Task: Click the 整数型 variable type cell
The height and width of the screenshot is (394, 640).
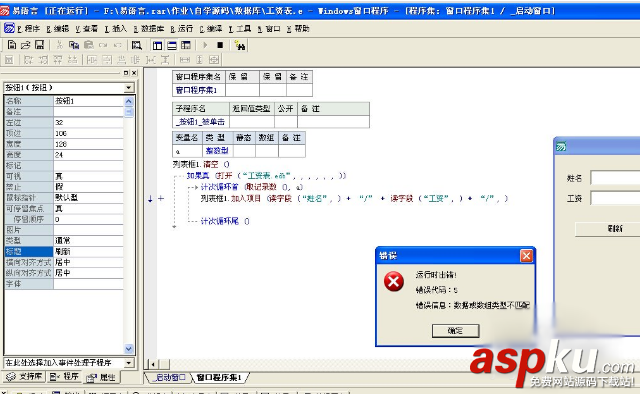Action: pos(218,151)
